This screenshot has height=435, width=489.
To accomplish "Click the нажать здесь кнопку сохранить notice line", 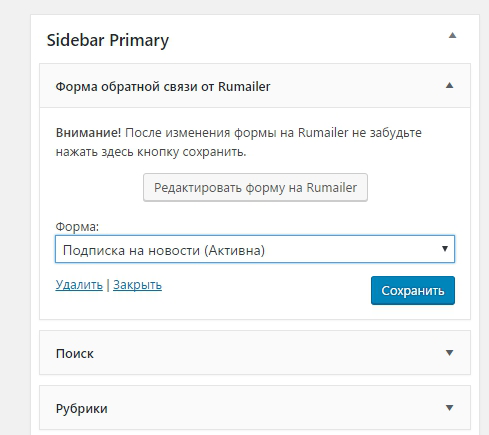I will (x=151, y=152).
